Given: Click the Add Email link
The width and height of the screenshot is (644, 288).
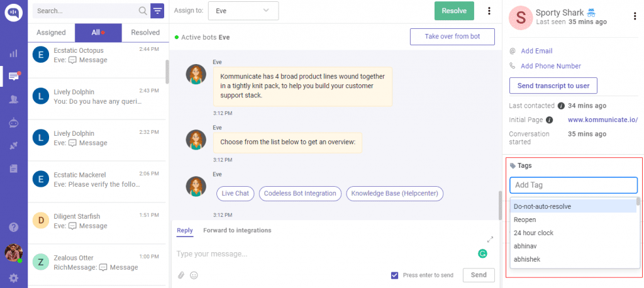Looking at the screenshot, I should coord(536,51).
